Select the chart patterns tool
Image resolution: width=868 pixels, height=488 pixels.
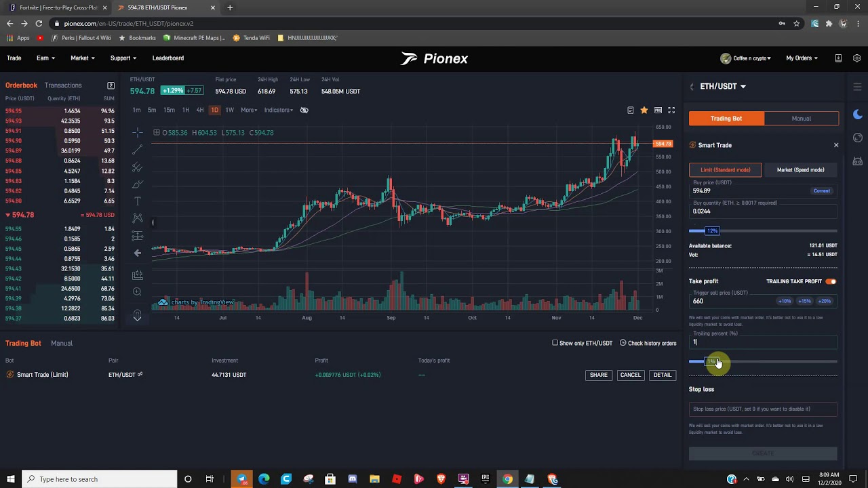[x=138, y=218]
